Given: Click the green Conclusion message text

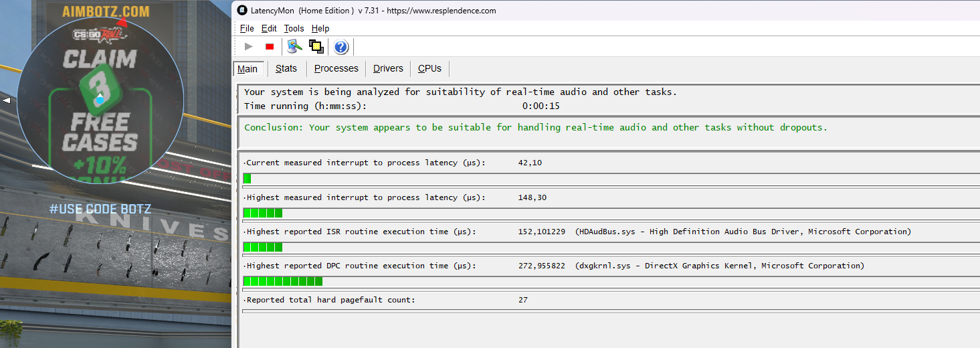Looking at the screenshot, I should tap(536, 127).
